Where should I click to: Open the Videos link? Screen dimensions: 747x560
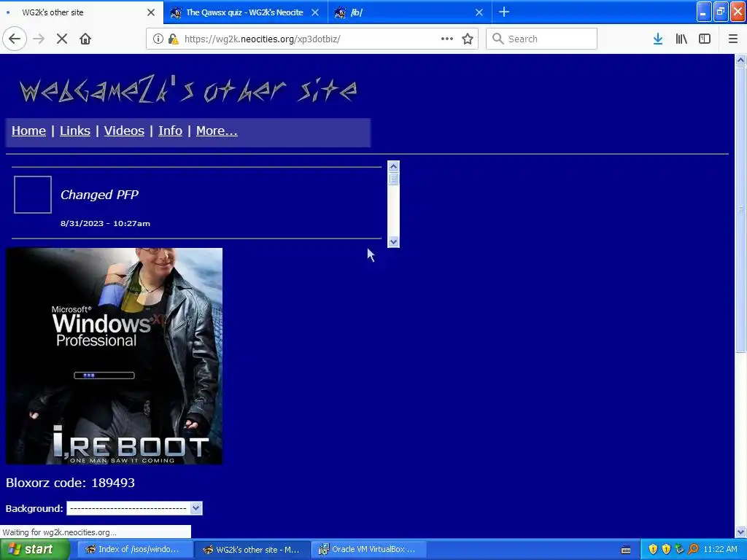point(124,131)
